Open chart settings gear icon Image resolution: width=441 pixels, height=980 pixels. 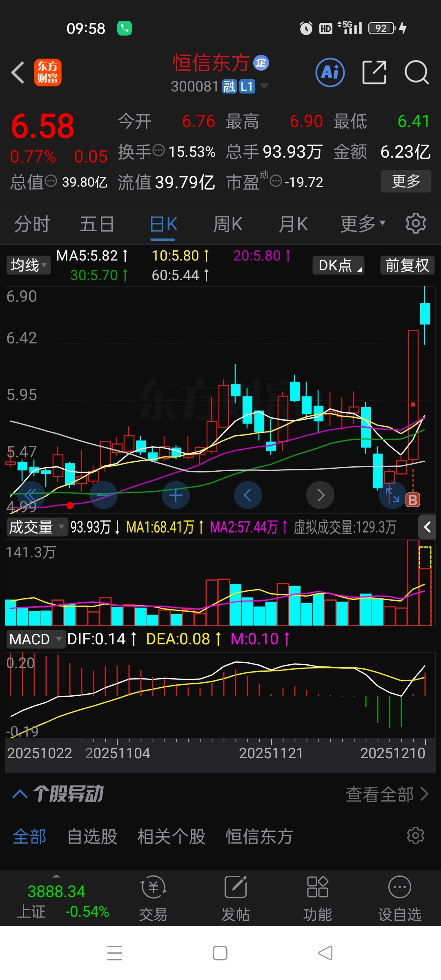[416, 223]
